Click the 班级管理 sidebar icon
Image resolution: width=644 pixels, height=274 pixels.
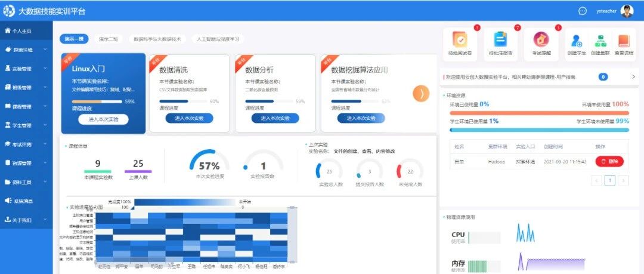pyautogui.click(x=7, y=88)
